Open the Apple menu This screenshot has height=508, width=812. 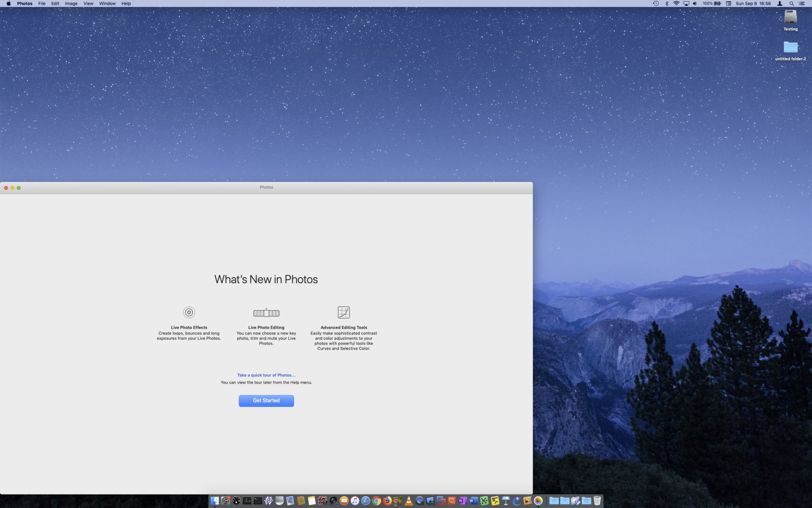click(x=9, y=4)
